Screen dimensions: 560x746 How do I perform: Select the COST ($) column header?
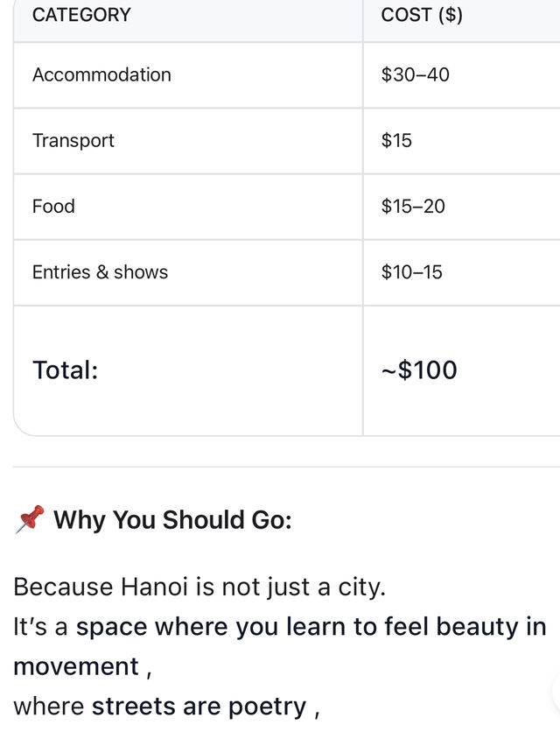422,15
